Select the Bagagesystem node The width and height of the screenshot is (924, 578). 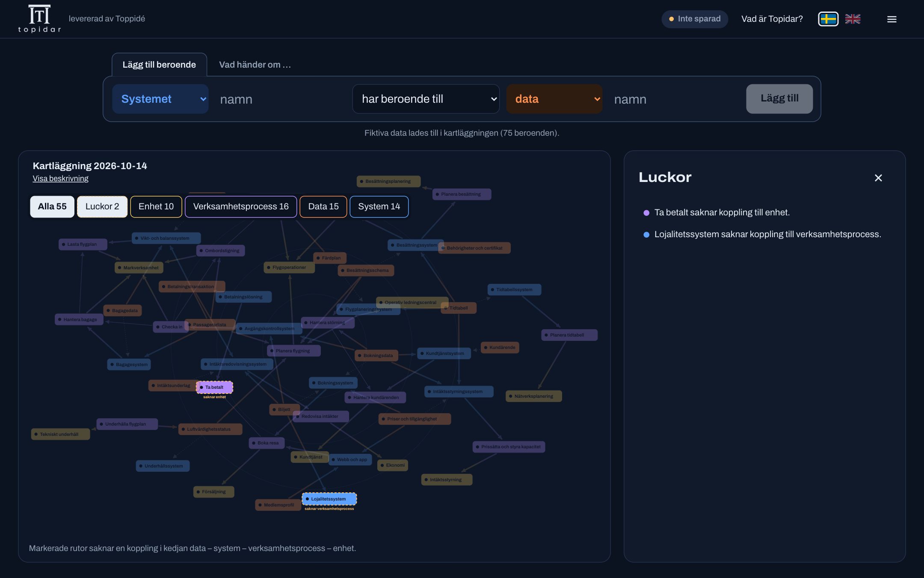pyautogui.click(x=129, y=365)
